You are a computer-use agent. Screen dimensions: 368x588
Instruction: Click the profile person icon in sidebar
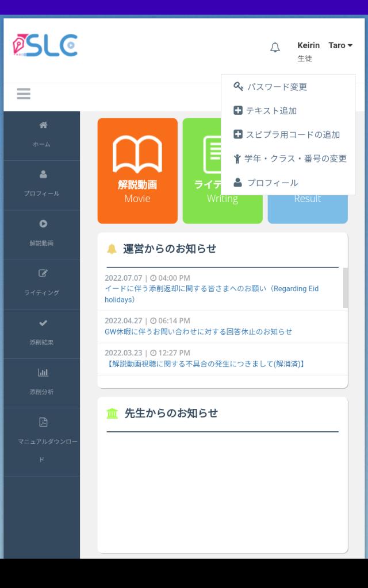point(43,174)
